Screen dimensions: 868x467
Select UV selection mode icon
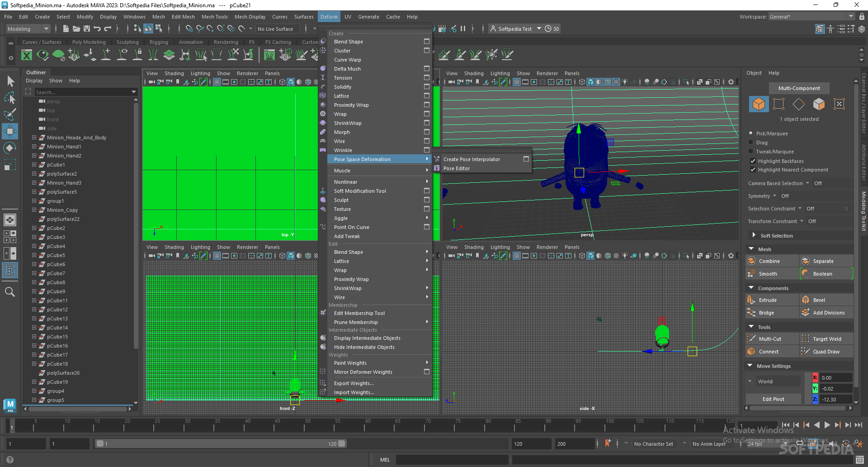[839, 104]
